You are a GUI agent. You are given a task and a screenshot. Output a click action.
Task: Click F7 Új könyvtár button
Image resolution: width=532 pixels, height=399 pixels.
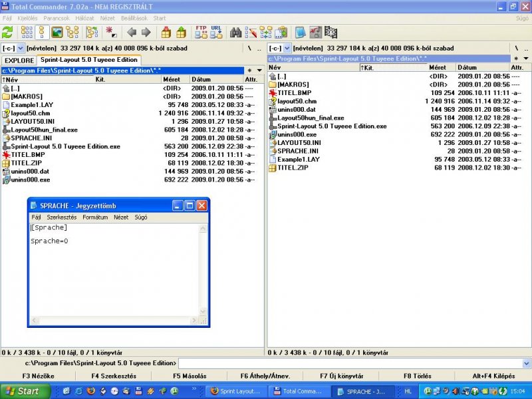click(x=341, y=376)
